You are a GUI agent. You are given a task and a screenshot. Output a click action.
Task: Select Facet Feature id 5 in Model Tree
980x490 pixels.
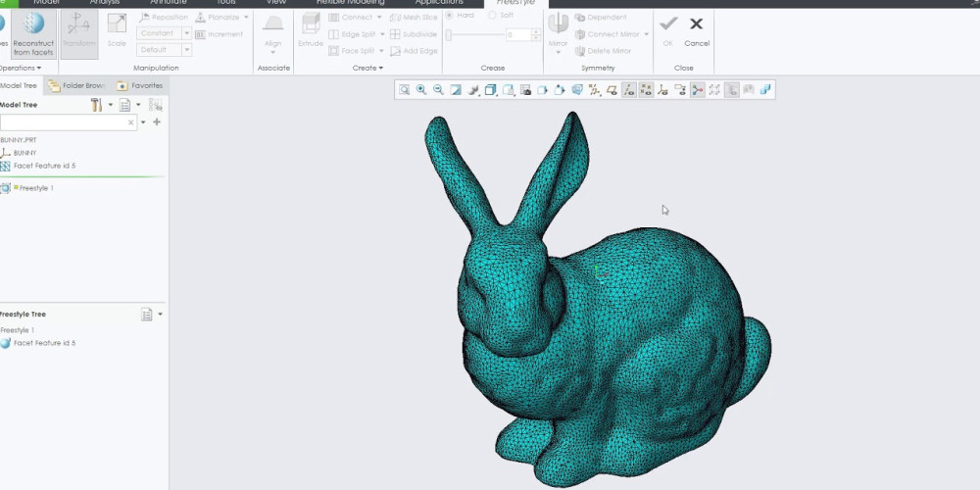point(38,167)
